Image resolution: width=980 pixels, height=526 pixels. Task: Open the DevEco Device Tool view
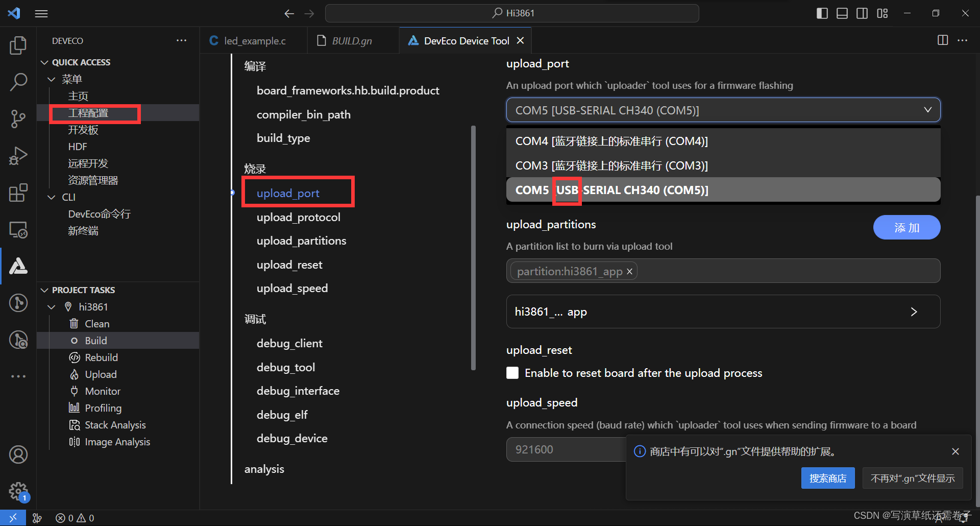pyautogui.click(x=18, y=266)
